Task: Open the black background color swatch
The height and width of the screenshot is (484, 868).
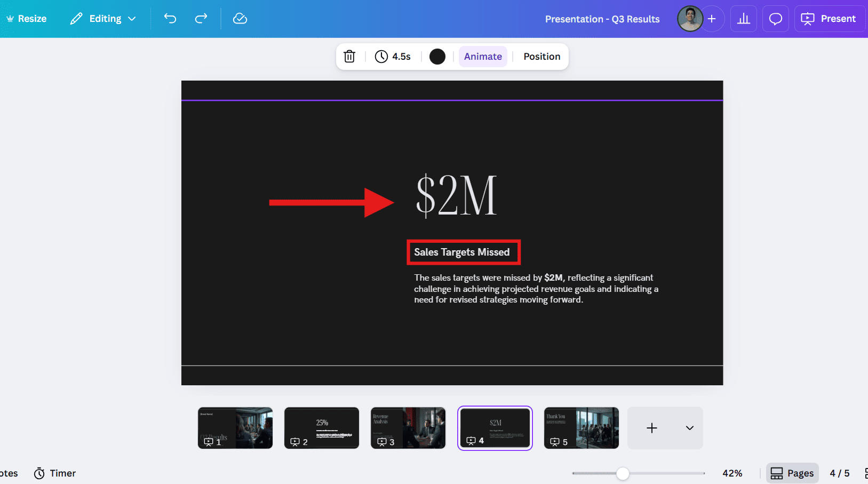Action: pos(437,57)
